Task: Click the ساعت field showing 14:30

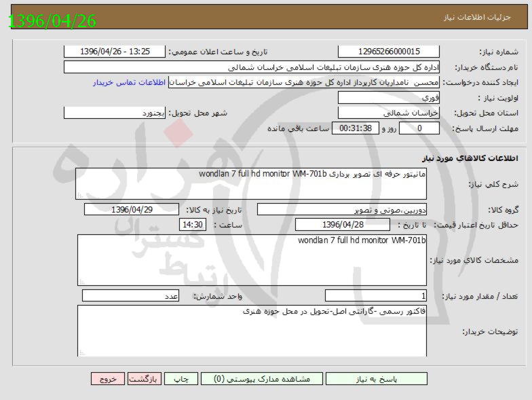Action: (x=193, y=224)
